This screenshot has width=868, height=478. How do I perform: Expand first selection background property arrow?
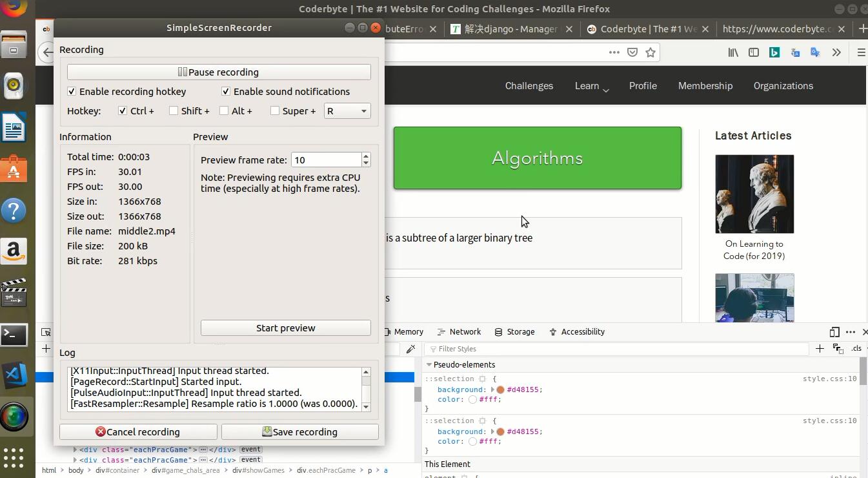tap(492, 390)
